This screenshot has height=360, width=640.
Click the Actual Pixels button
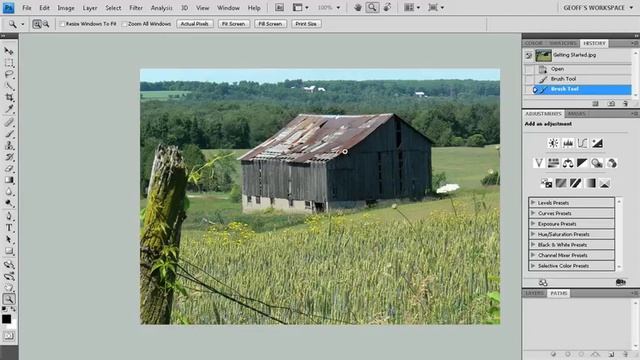point(194,24)
